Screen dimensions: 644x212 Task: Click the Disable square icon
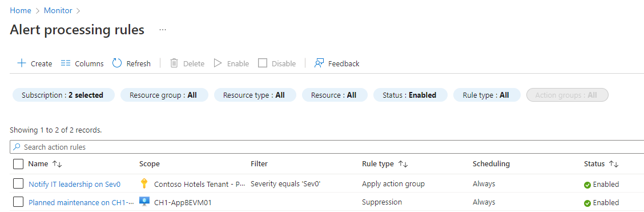263,63
